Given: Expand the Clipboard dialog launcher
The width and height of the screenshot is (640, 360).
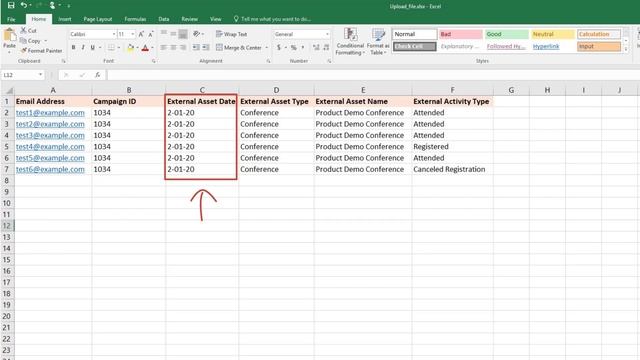Looking at the screenshot, I should tap(64, 61).
